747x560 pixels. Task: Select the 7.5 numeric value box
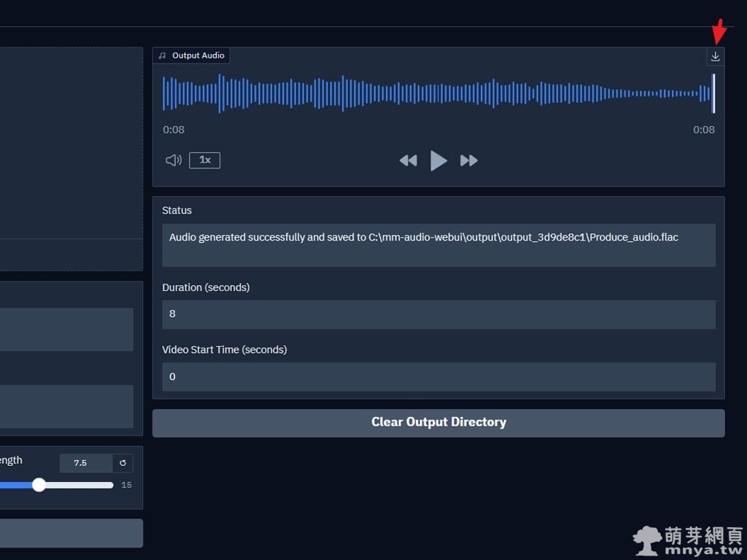coord(85,463)
